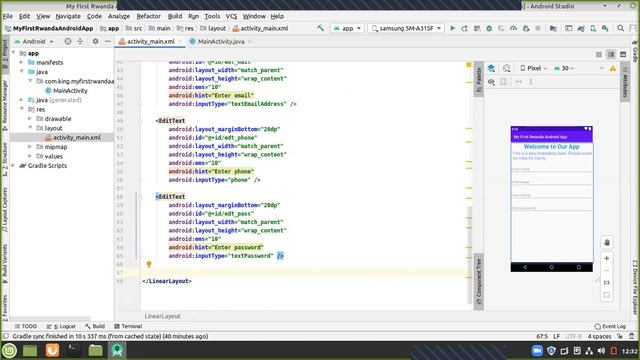Open the app run configuration dropdown

348,29
